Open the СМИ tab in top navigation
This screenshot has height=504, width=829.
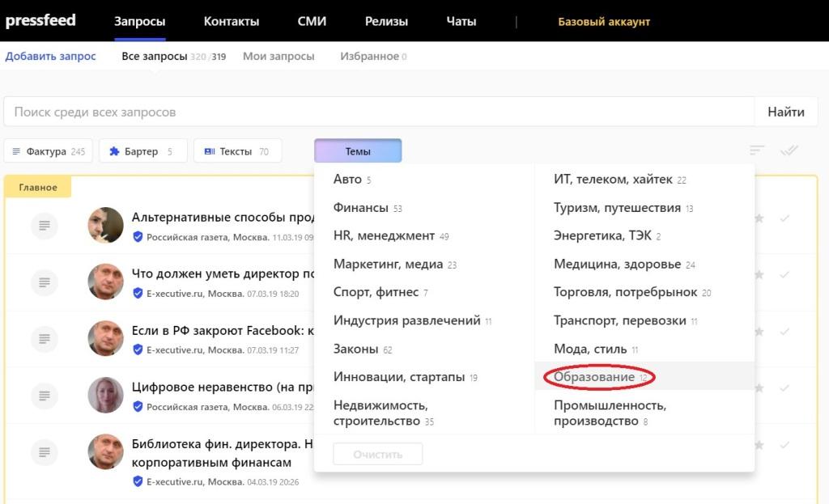point(312,22)
